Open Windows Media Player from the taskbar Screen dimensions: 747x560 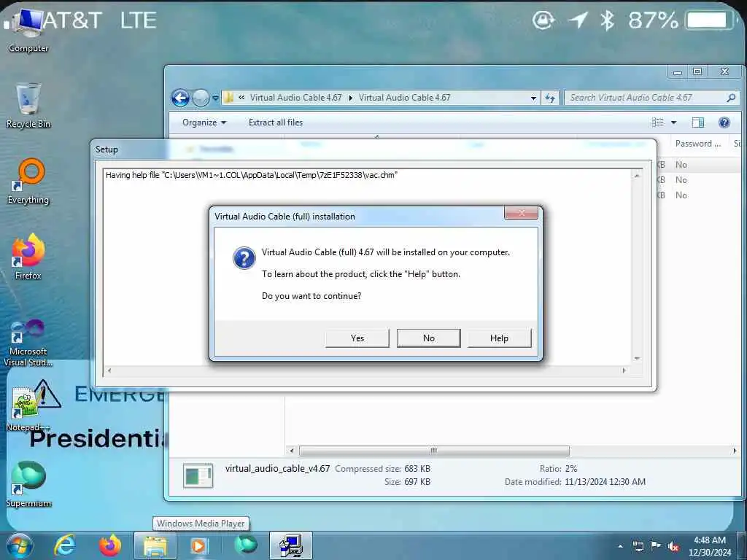coord(200,545)
